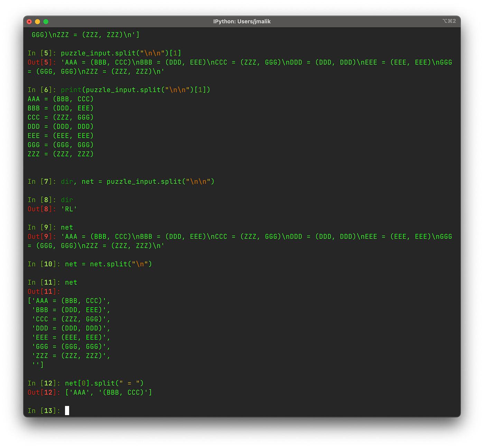
Task: Click the red 'Out[9]:' label
Action: click(42, 236)
